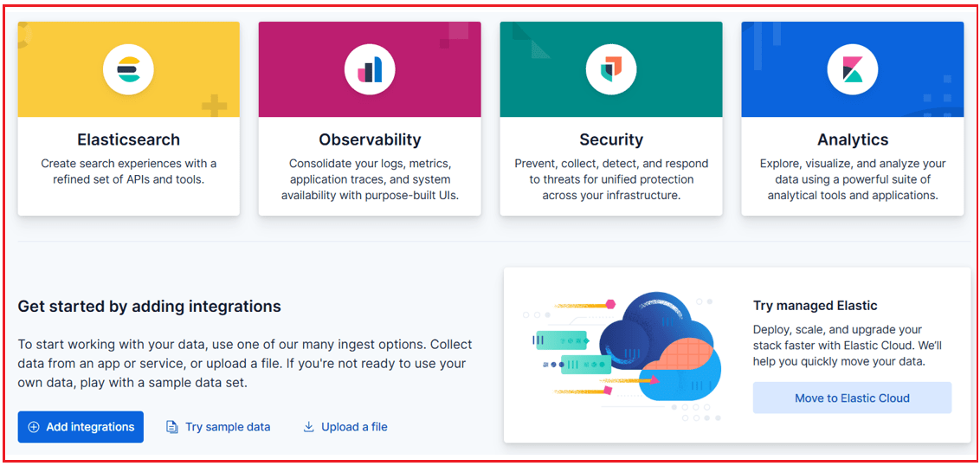Click the Analytics card description text

click(x=853, y=179)
